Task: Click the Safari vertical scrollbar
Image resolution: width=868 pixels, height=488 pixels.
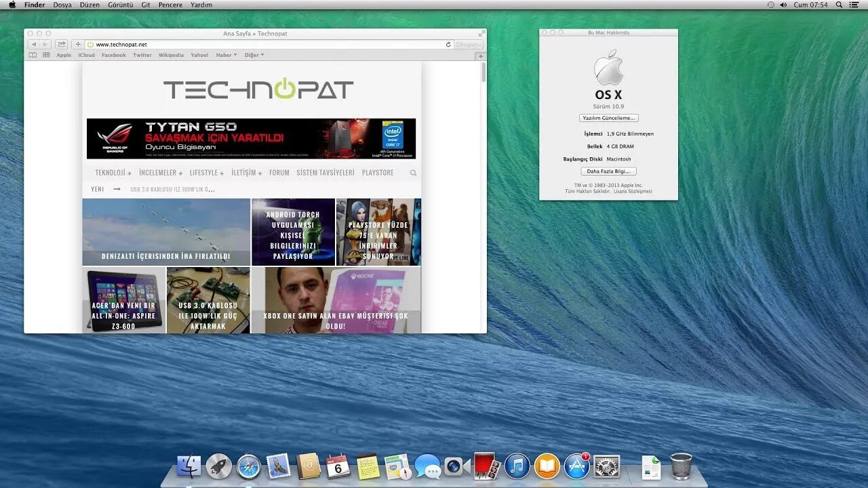Action: click(484, 73)
